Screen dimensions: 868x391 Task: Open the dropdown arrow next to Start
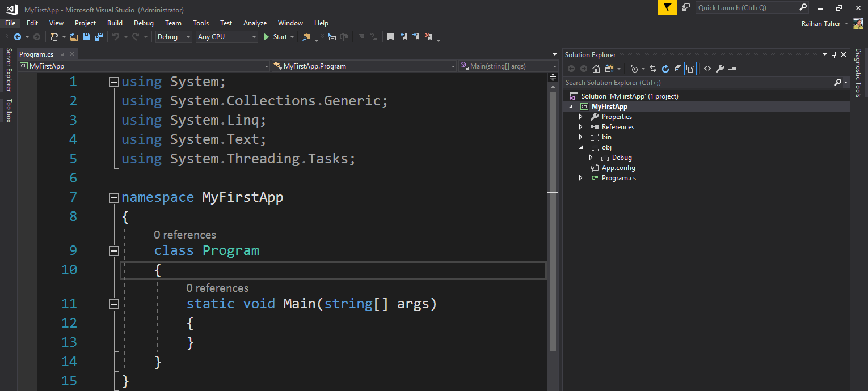pos(292,37)
